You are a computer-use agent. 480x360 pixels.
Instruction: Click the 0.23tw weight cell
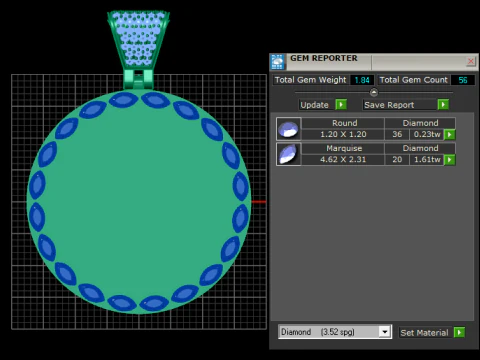tap(427, 134)
